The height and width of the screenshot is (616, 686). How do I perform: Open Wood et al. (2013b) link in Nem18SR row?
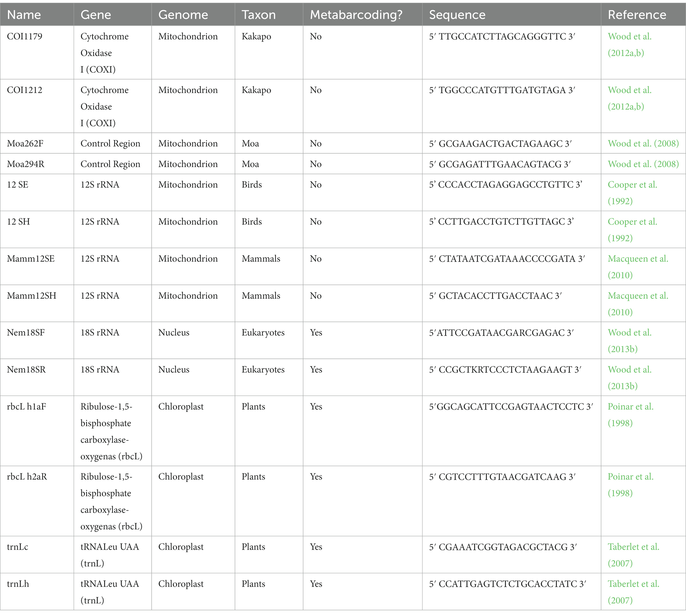click(630, 377)
